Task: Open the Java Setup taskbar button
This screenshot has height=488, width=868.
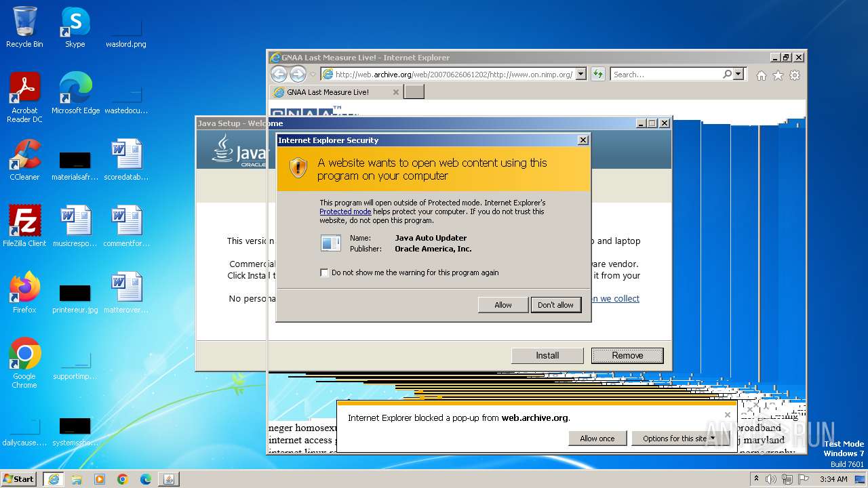Action: click(169, 479)
